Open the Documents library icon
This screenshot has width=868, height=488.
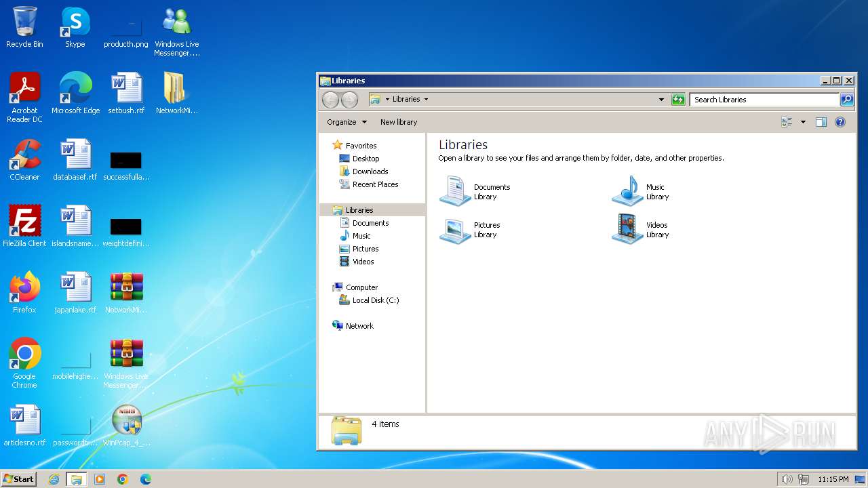coord(455,191)
